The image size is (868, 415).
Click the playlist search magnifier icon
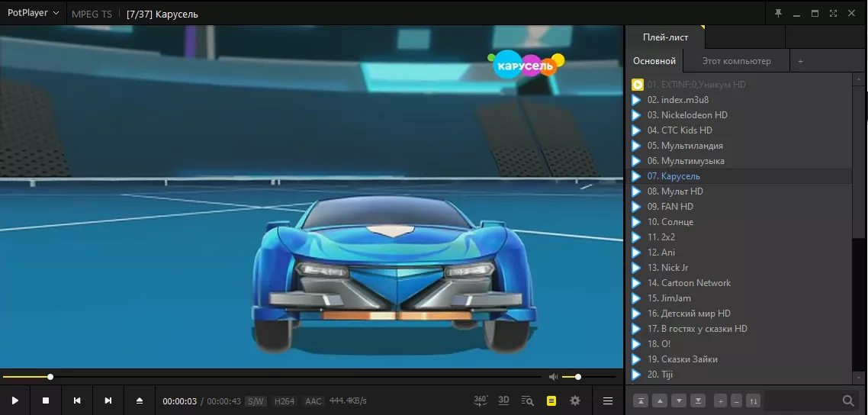(x=848, y=401)
